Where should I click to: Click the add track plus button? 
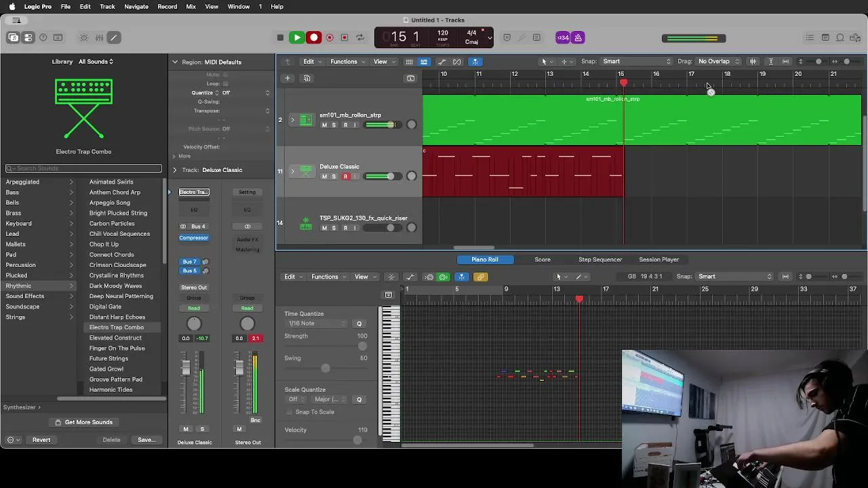point(287,78)
